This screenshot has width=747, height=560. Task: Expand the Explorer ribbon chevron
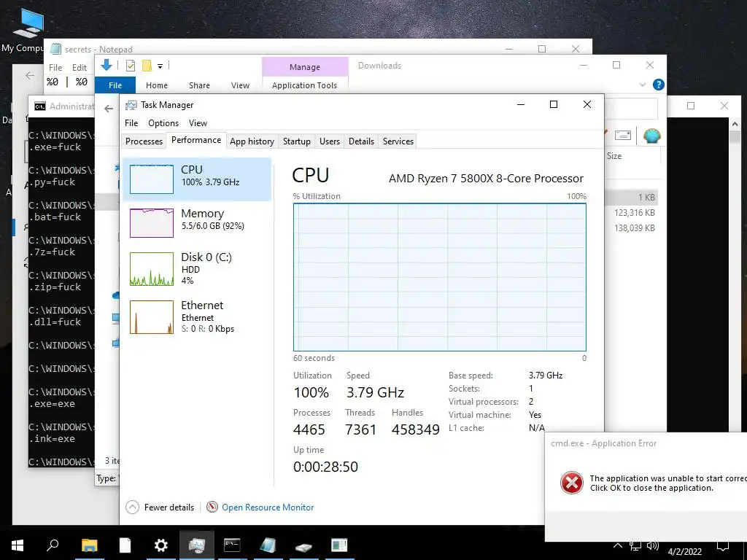point(642,85)
